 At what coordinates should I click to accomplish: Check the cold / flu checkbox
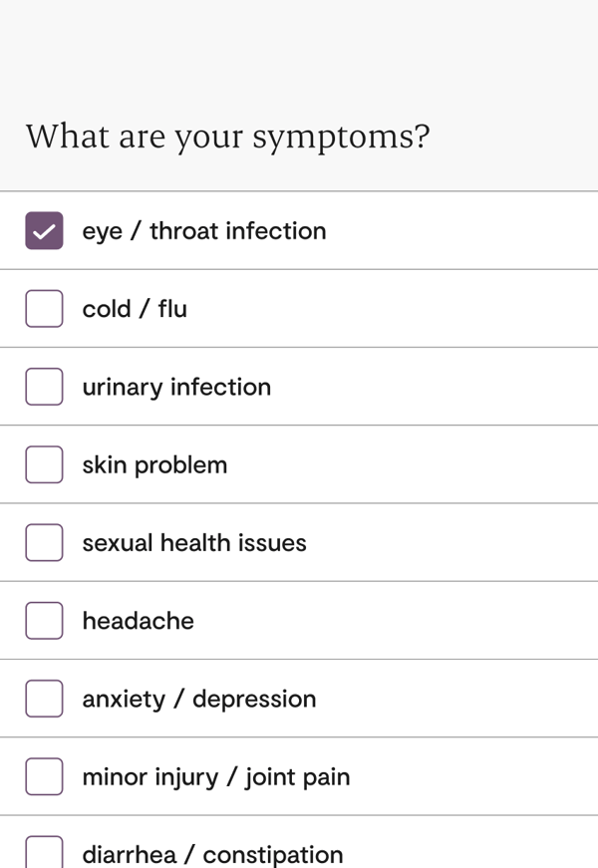(44, 309)
